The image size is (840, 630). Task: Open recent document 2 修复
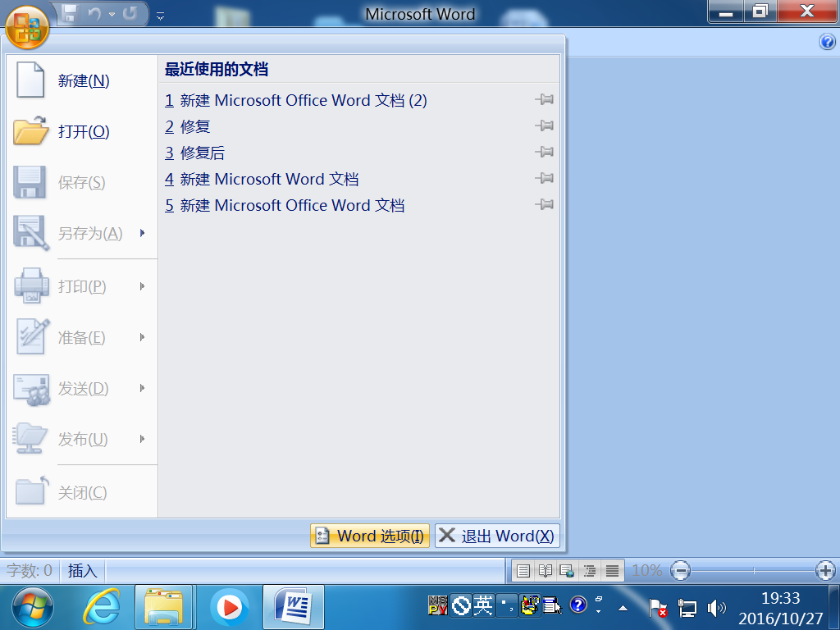pos(188,126)
